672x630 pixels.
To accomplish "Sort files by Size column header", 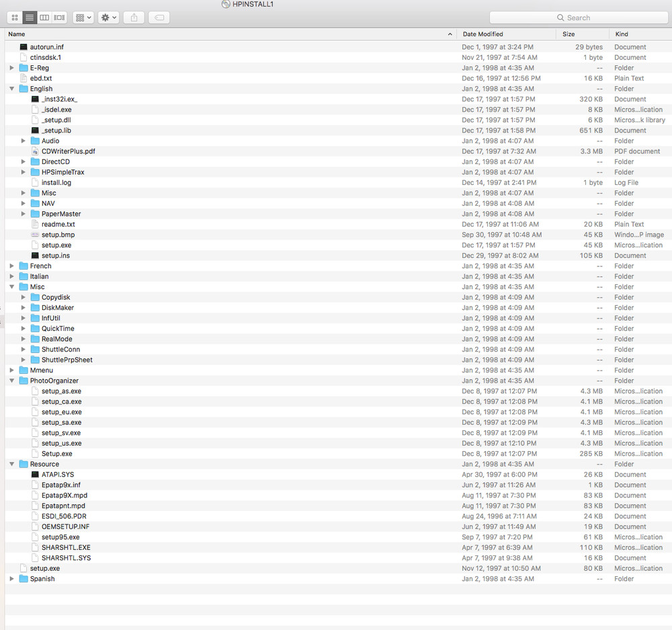I will point(569,34).
